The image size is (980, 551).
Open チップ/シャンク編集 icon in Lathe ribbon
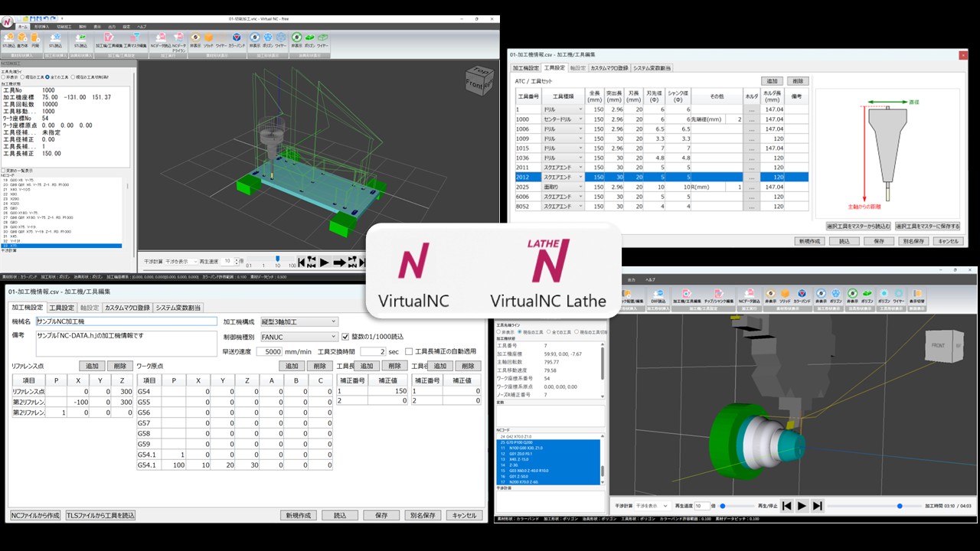(718, 295)
